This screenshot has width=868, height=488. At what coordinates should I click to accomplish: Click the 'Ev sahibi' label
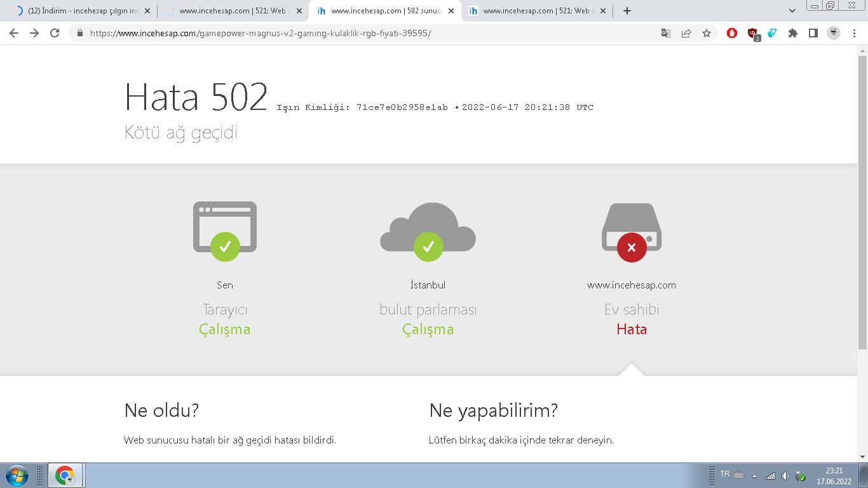(632, 309)
